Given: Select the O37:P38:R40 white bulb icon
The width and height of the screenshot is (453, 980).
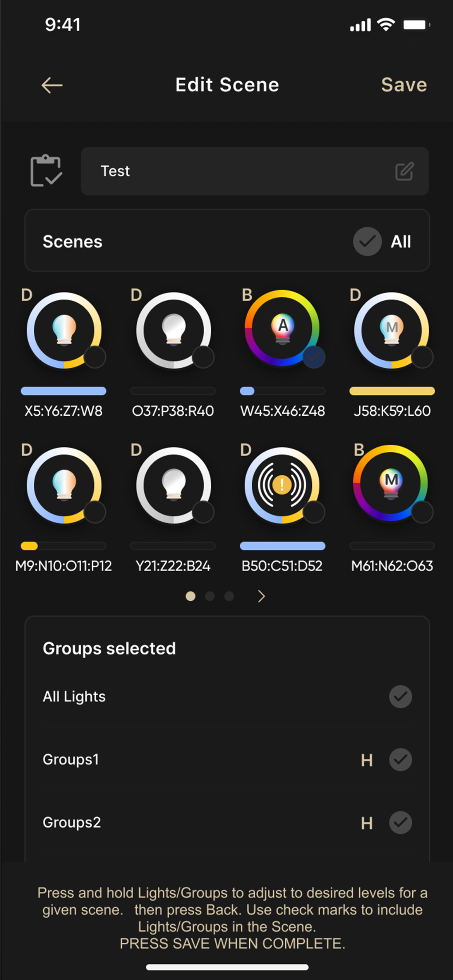Looking at the screenshot, I should (x=173, y=330).
